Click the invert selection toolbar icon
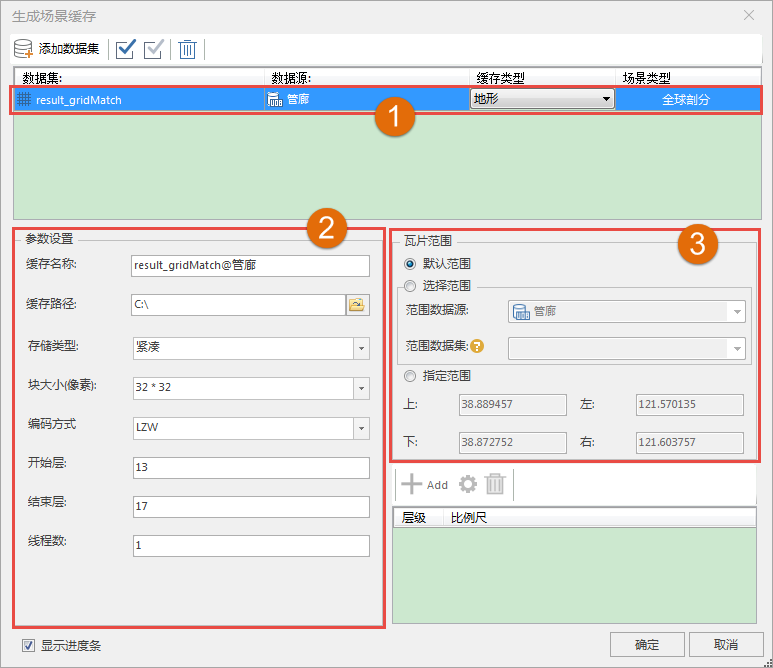The image size is (773, 668). tap(154, 49)
